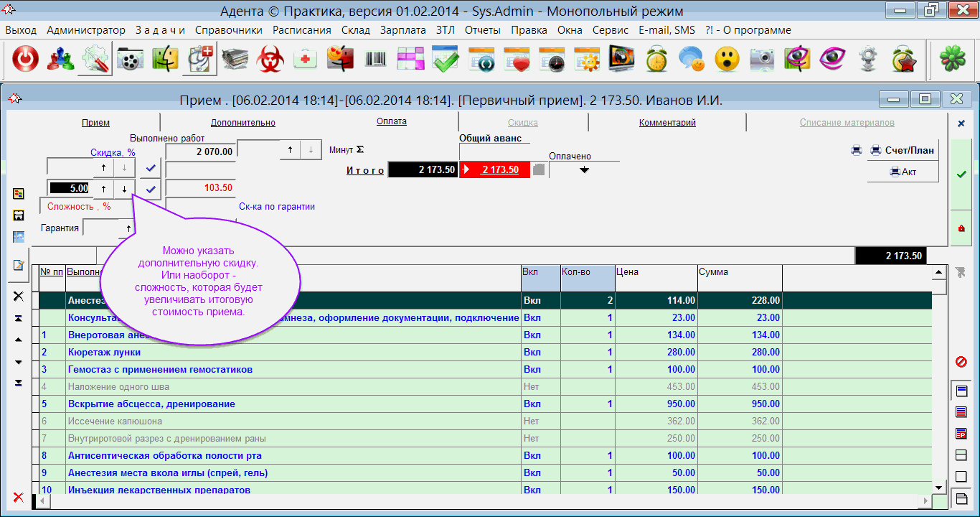Open the Оплачено dropdown arrow
Screen dimensions: 980x517
click(584, 170)
